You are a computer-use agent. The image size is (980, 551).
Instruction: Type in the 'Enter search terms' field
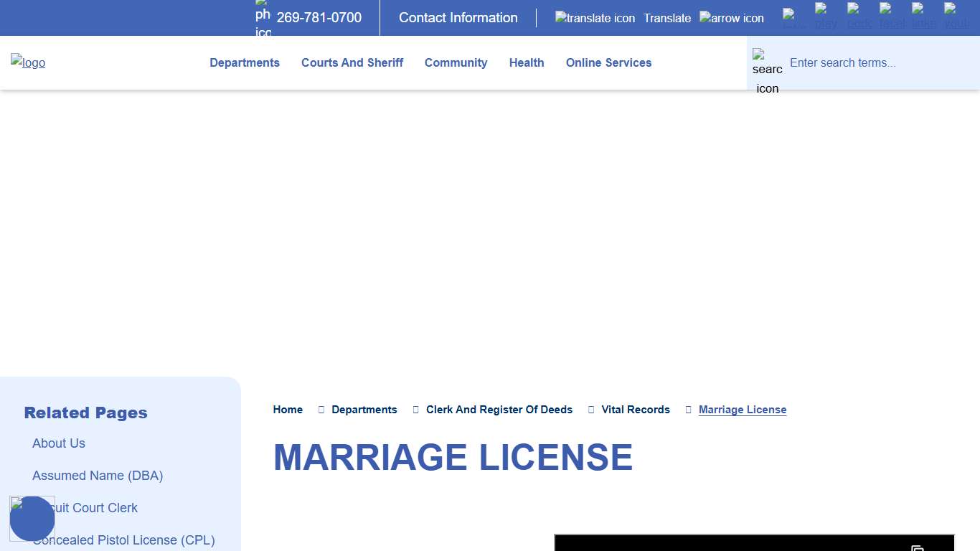point(879,63)
